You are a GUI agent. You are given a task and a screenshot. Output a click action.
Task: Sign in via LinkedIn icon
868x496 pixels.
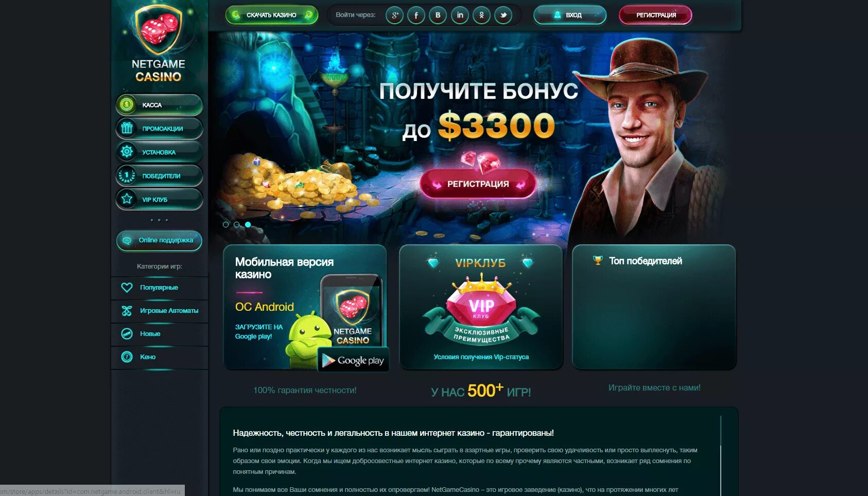[460, 15]
